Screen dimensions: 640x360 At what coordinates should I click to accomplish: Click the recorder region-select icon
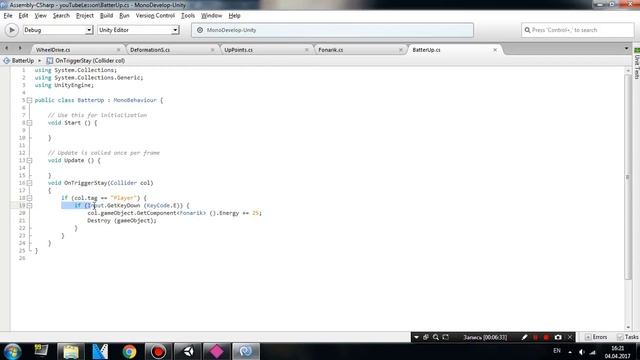pyautogui.click(x=446, y=337)
